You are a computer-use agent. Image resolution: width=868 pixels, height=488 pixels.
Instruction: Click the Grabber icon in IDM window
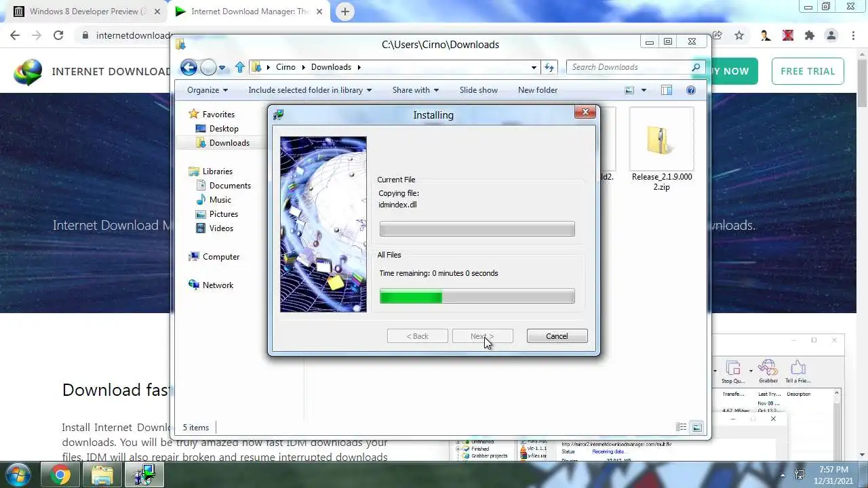768,372
